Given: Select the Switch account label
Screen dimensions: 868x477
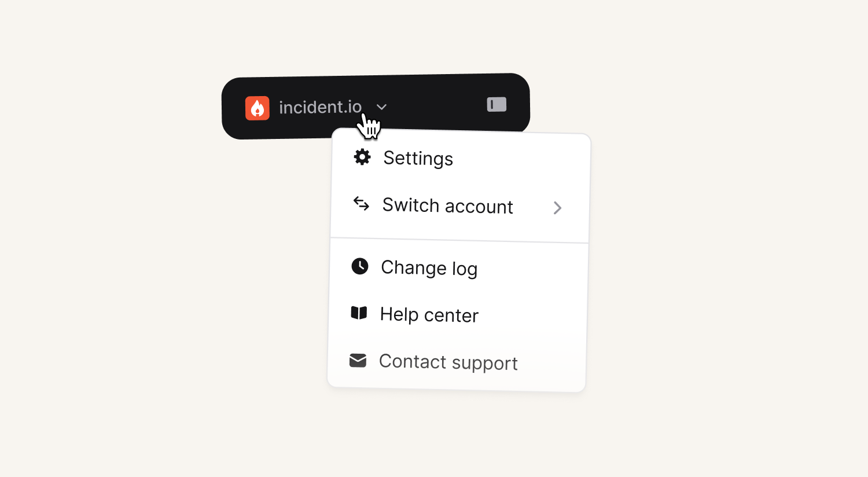Looking at the screenshot, I should [x=448, y=206].
